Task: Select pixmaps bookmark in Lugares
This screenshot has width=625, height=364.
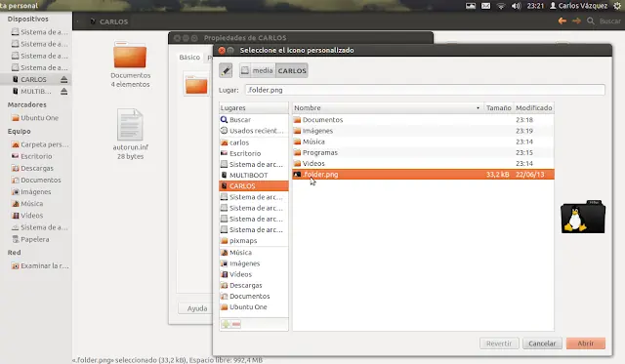Action: pos(254,240)
